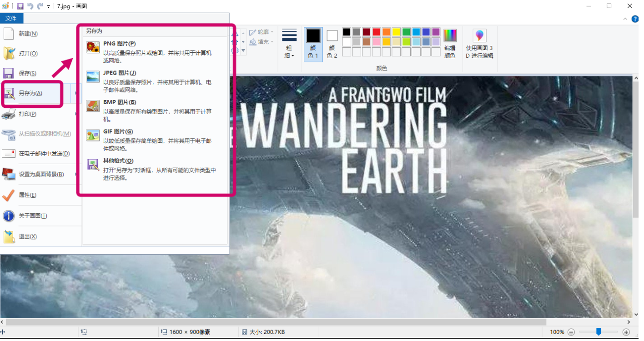This screenshot has height=341, width=644.
Task: Click the folder icon beside 打开
Action: point(9,54)
